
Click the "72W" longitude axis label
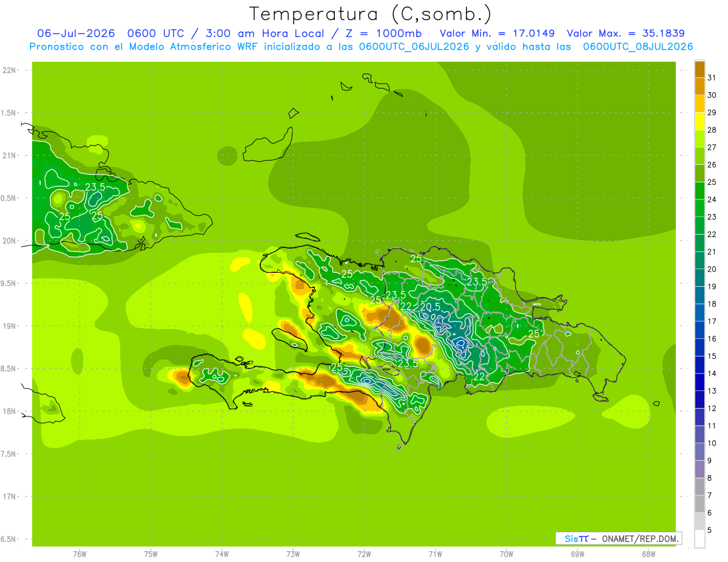364,554
